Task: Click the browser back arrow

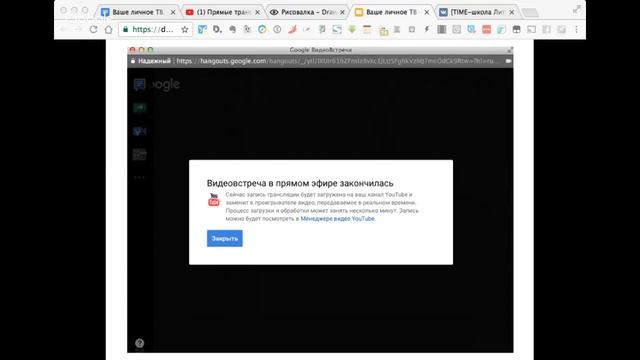Action: click(63, 29)
